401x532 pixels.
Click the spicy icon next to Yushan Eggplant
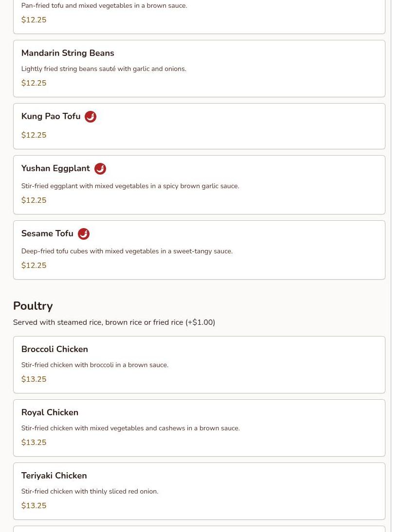(100, 169)
